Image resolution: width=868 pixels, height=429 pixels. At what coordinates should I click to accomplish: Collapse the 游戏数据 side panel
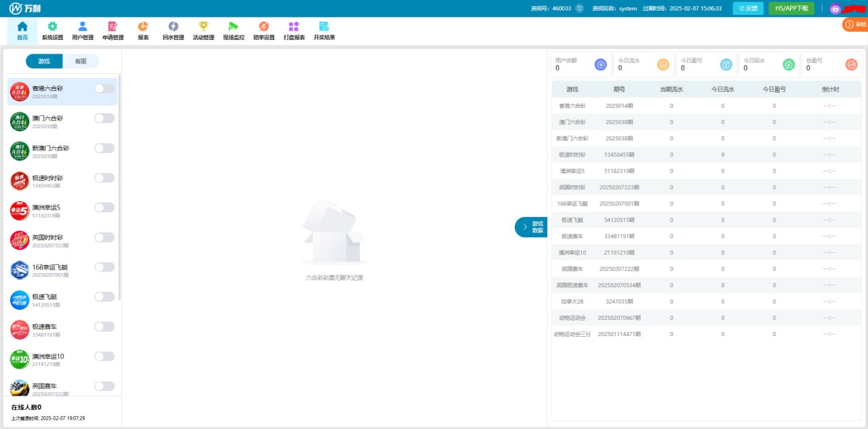point(531,227)
